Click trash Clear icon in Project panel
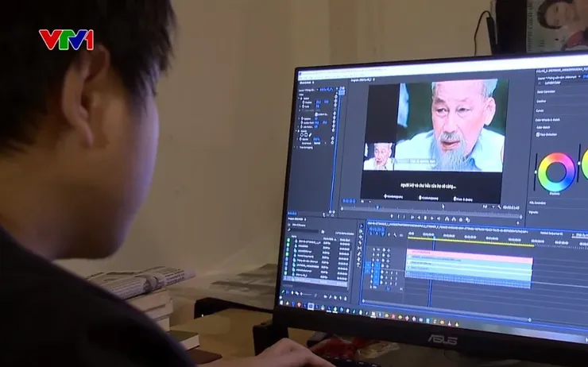The image size is (588, 367). (346, 298)
